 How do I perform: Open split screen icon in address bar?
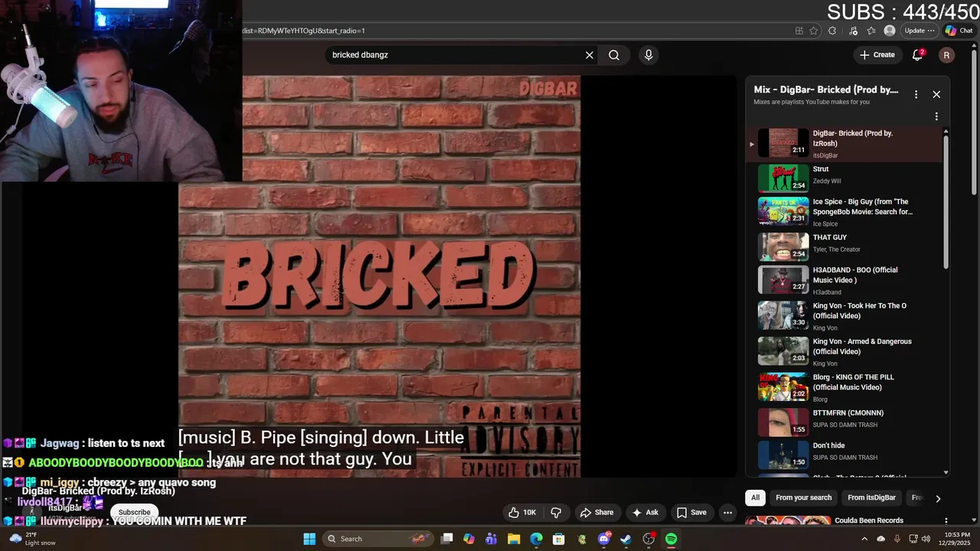799,31
